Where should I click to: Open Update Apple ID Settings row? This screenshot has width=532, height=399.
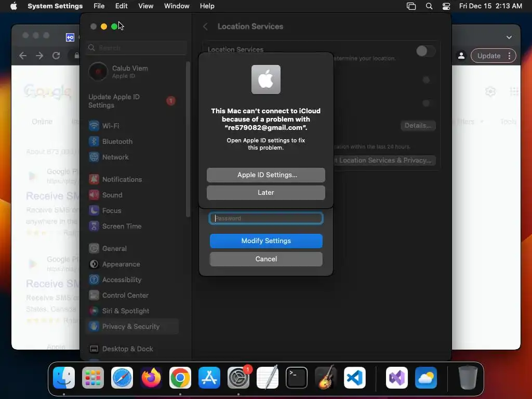click(132, 101)
